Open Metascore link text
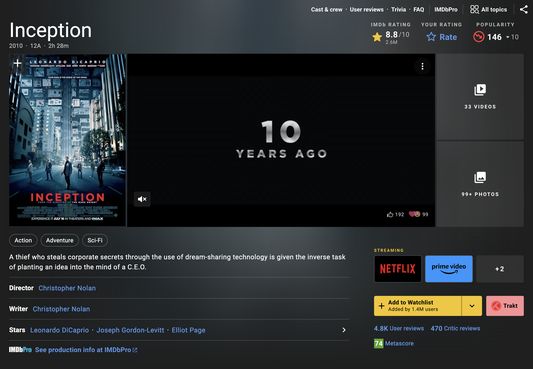The height and width of the screenshot is (369, 533). tap(399, 344)
